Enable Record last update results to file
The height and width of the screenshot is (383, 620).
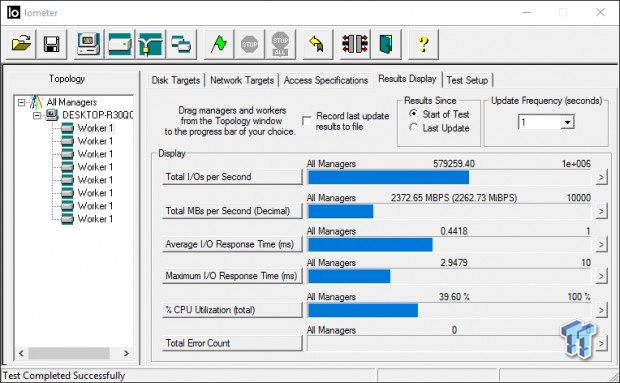(x=306, y=121)
